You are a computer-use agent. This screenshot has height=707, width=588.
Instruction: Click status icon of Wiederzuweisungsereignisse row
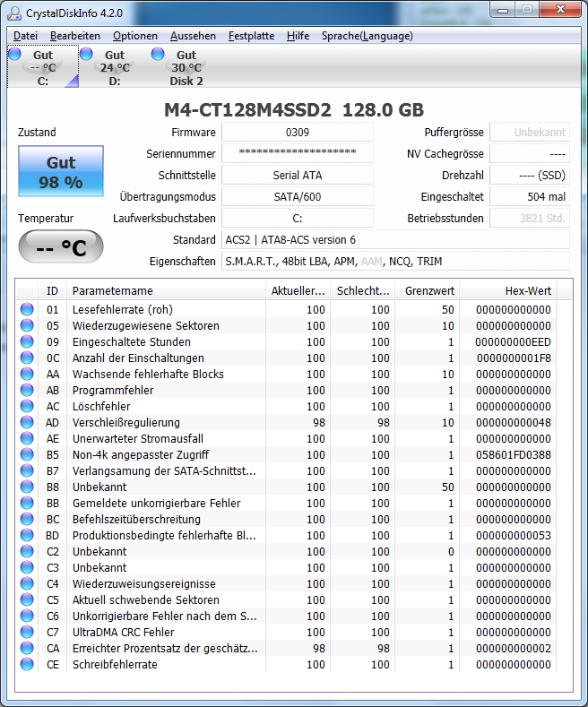(x=27, y=583)
